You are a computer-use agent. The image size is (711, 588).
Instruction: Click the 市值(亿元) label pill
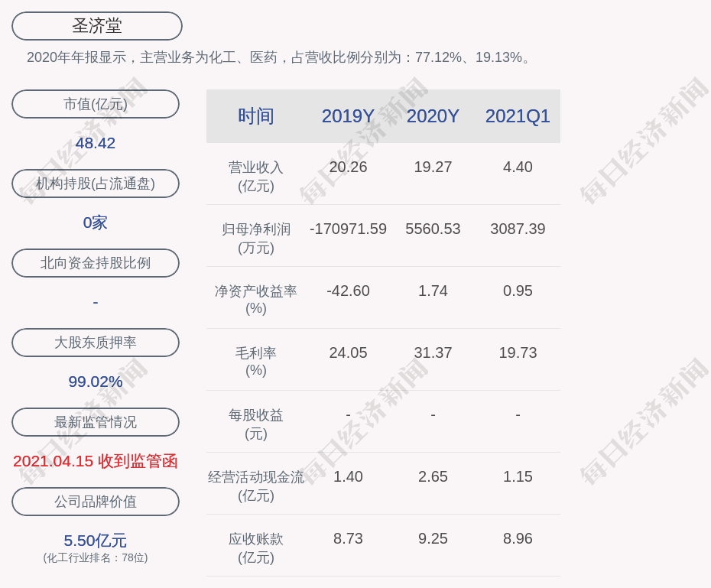point(96,104)
